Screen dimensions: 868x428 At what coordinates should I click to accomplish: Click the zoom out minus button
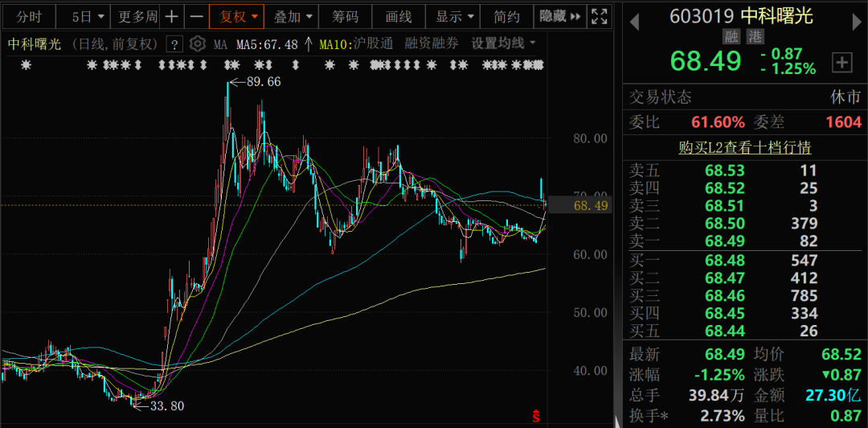(x=196, y=16)
